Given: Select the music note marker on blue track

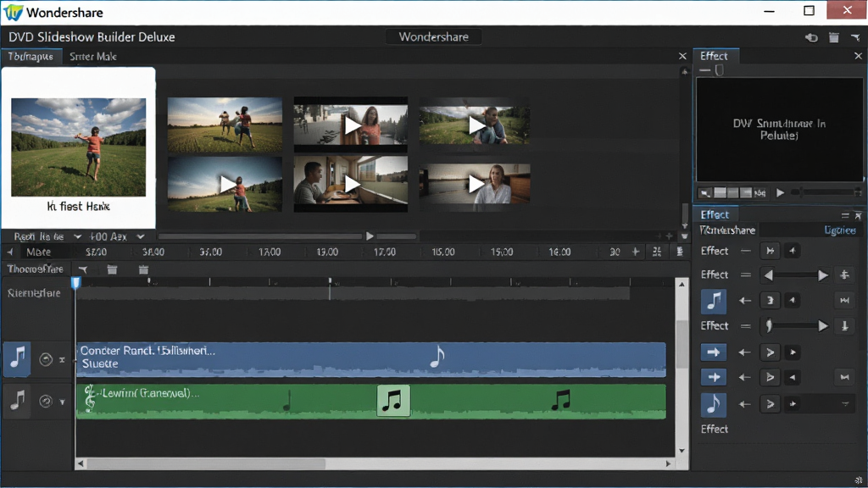Looking at the screenshot, I should click(x=437, y=357).
